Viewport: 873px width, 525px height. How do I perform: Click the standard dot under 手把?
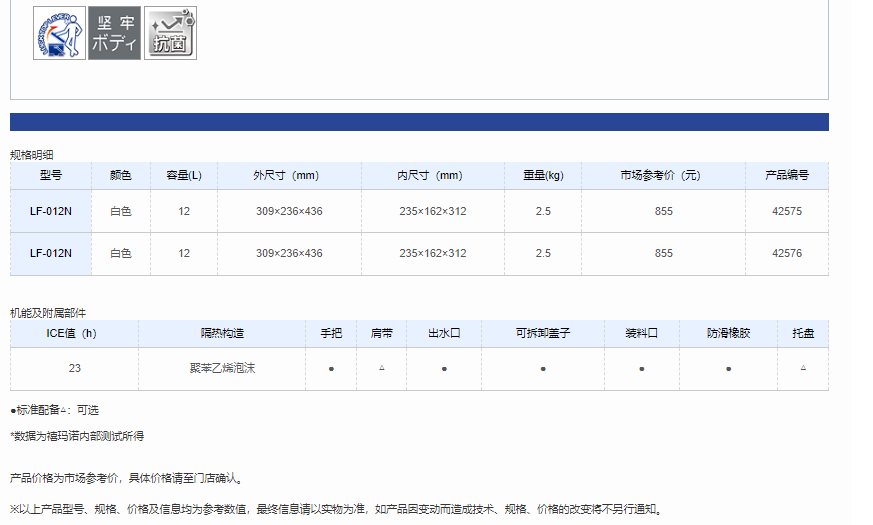click(331, 369)
